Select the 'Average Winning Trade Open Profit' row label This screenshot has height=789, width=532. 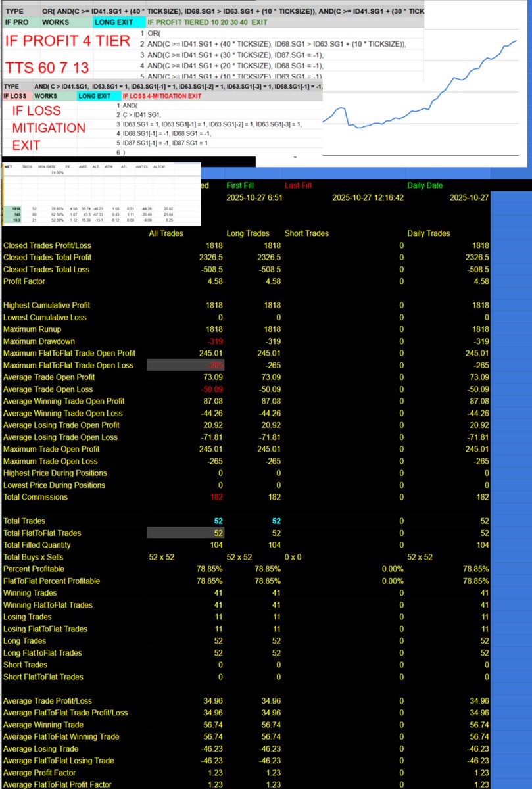coord(64,401)
